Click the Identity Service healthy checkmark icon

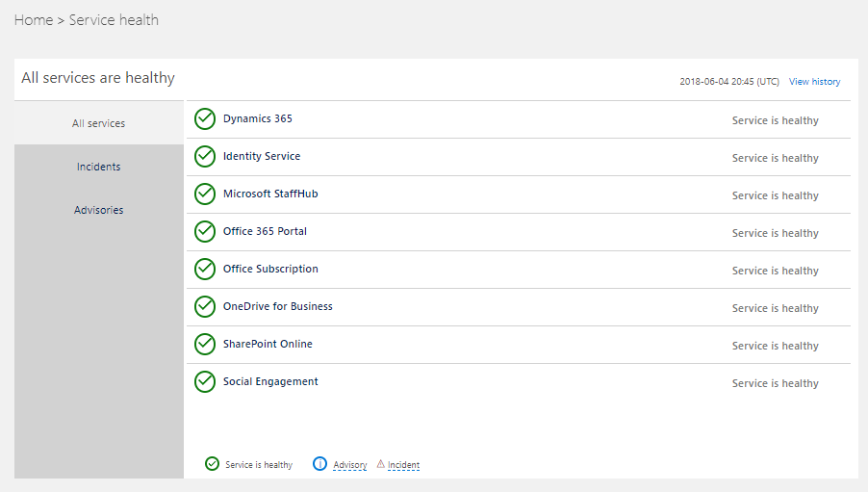point(205,157)
